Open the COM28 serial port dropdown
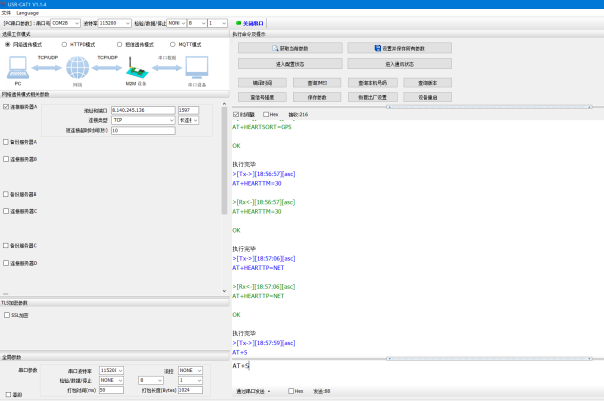604x401 pixels. (x=68, y=21)
